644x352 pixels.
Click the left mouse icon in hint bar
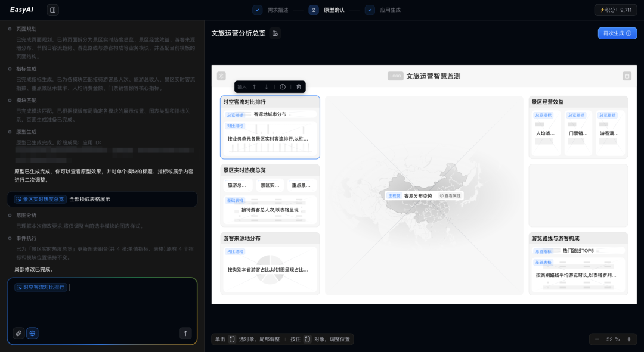pyautogui.click(x=232, y=339)
